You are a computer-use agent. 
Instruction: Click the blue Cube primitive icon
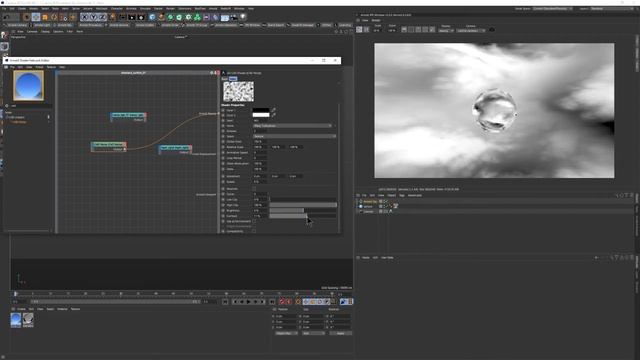(152, 17)
